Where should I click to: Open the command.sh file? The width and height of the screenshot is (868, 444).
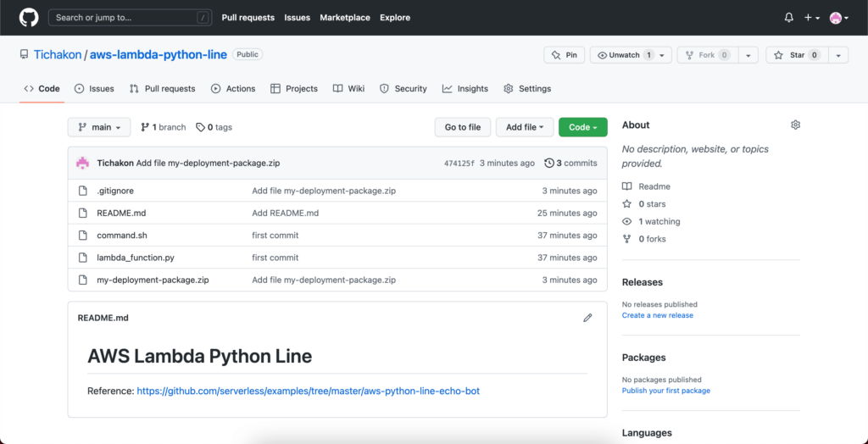click(122, 236)
